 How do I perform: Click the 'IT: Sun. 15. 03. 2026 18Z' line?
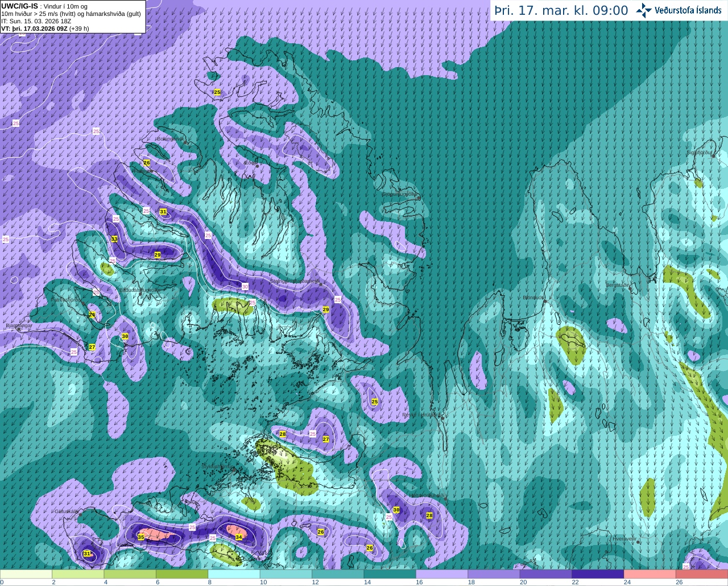(x=36, y=21)
